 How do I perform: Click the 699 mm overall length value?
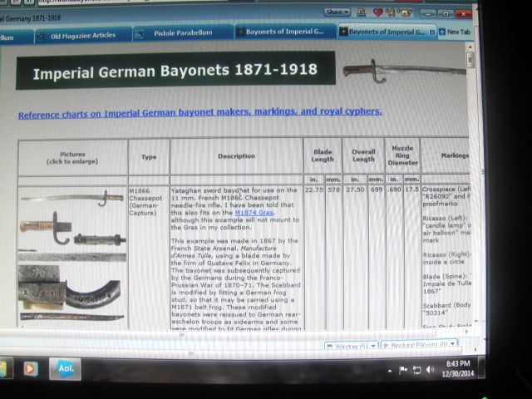point(377,190)
